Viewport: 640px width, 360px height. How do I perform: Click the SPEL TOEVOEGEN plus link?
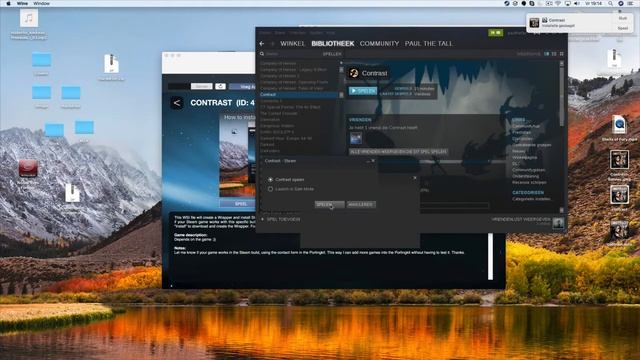point(280,219)
